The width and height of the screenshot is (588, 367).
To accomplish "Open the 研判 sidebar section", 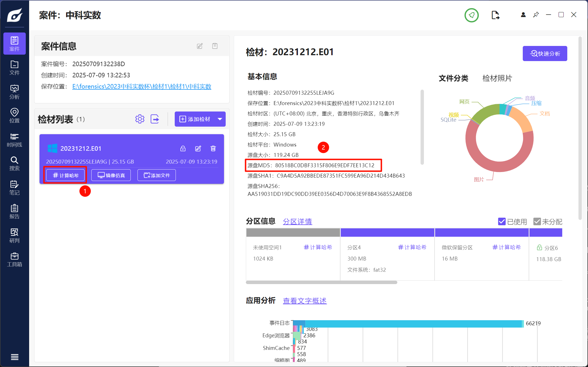I will click(x=14, y=235).
